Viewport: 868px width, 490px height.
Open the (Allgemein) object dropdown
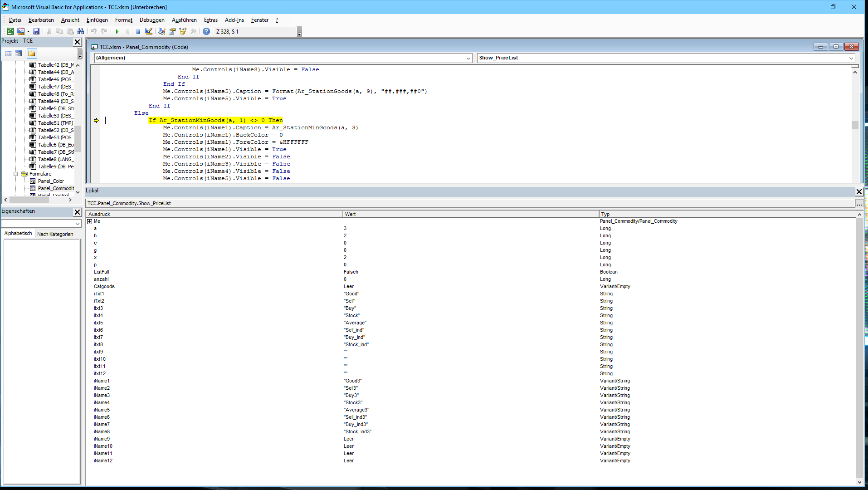click(x=468, y=58)
